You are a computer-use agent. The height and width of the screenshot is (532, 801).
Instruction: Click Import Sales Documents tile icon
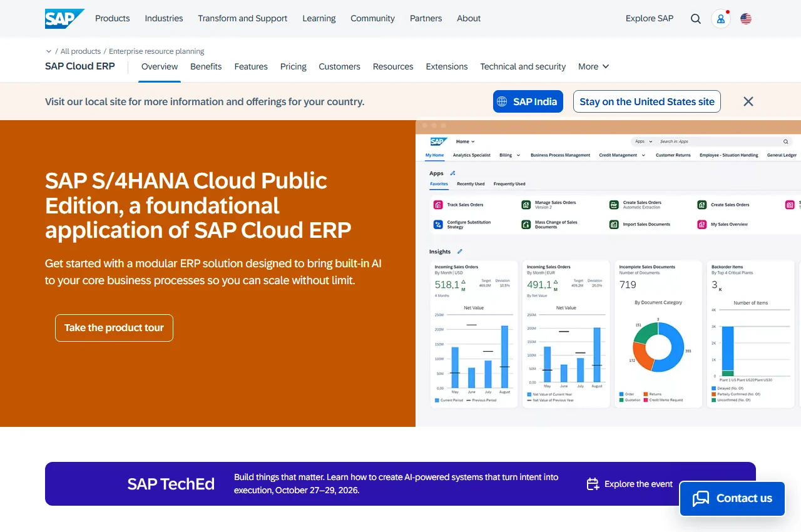click(615, 224)
